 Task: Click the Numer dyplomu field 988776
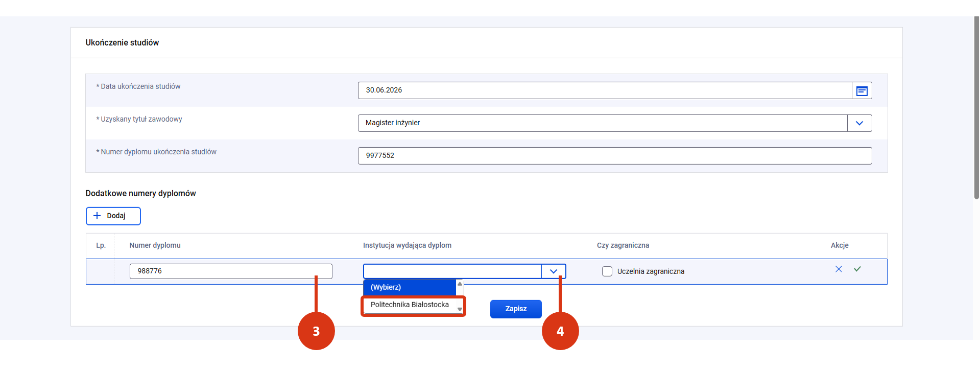(x=231, y=271)
